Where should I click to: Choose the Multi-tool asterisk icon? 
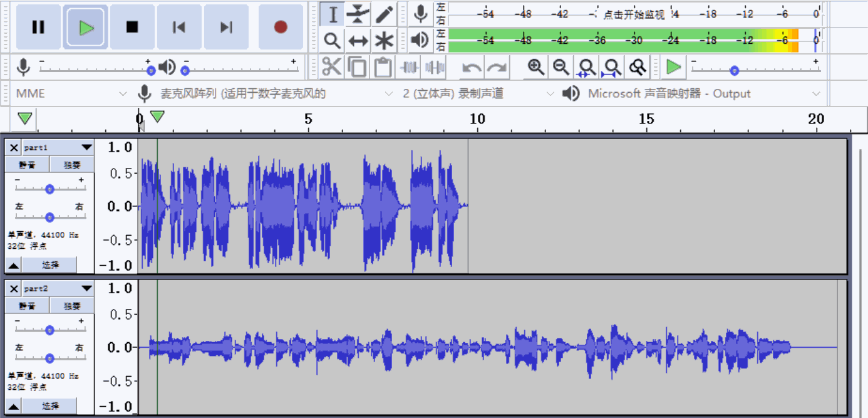(x=384, y=41)
